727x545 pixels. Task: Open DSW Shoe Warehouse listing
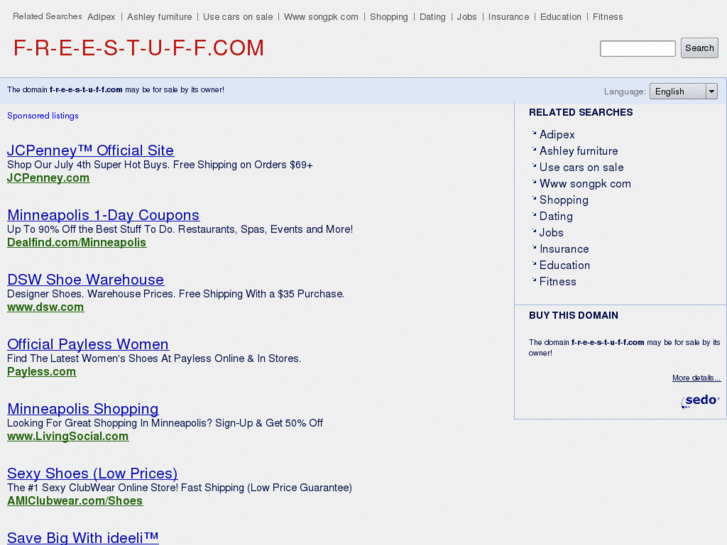(85, 279)
